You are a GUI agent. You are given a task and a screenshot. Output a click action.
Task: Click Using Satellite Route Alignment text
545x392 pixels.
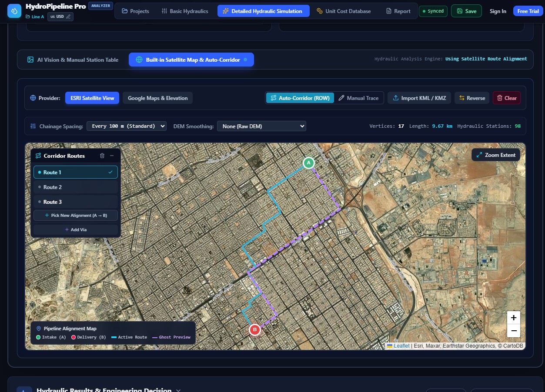click(486, 59)
